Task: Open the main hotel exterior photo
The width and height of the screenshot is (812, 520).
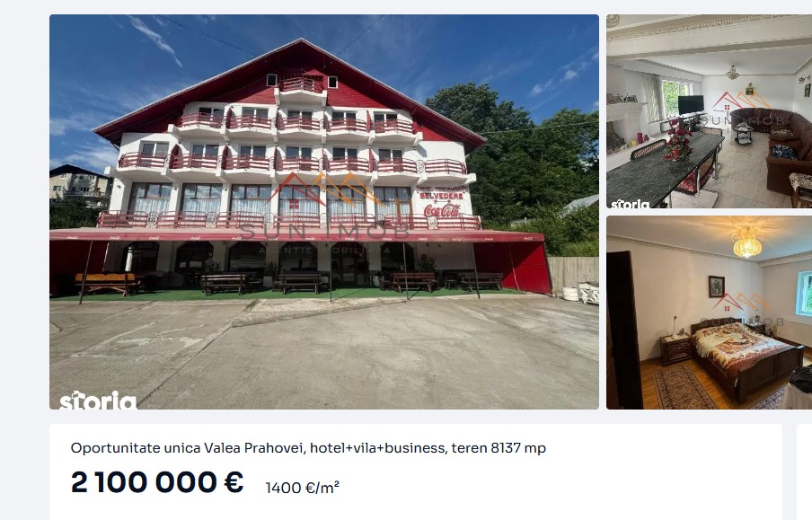Action: coord(324,212)
